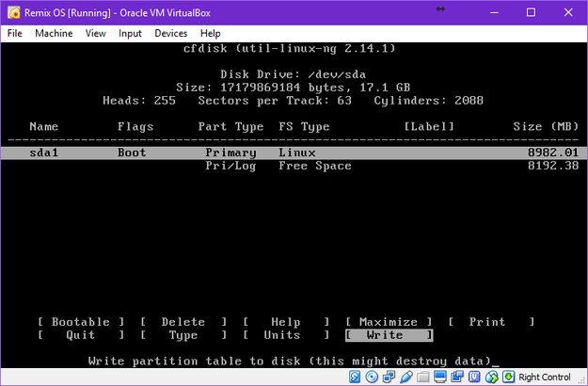Open the Input menu
588x386 pixels.
click(x=130, y=33)
